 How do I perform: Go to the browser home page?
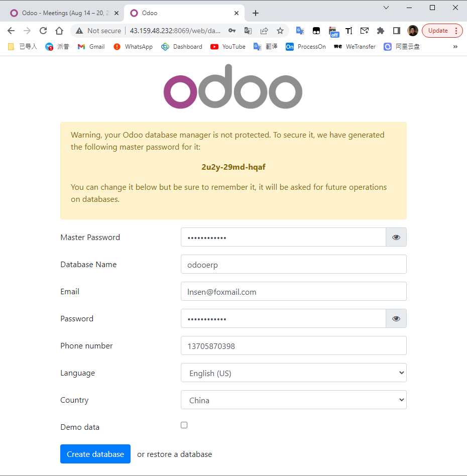point(59,31)
